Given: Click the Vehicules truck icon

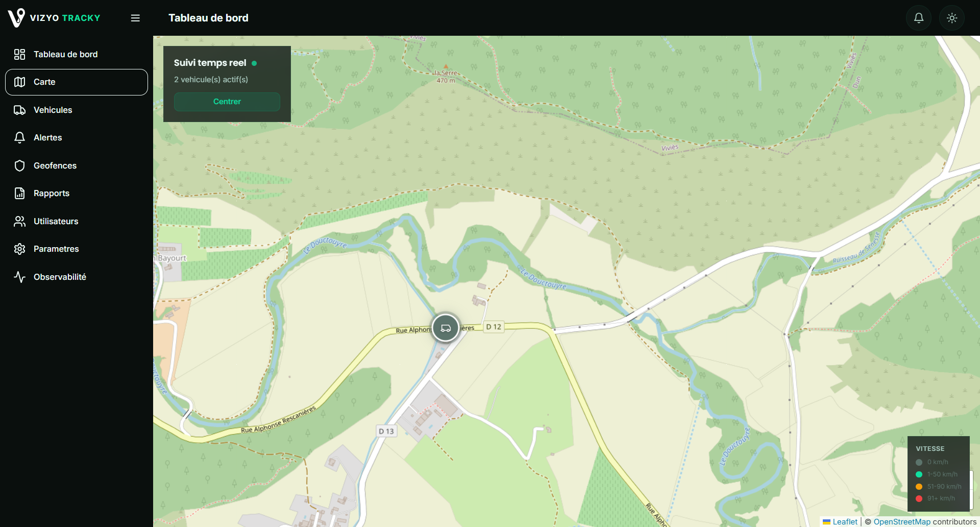Looking at the screenshot, I should tap(19, 110).
